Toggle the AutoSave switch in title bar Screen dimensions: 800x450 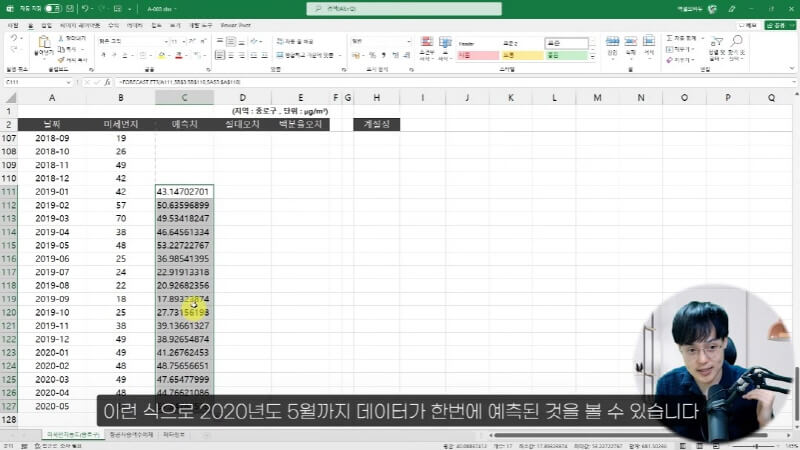(x=53, y=9)
